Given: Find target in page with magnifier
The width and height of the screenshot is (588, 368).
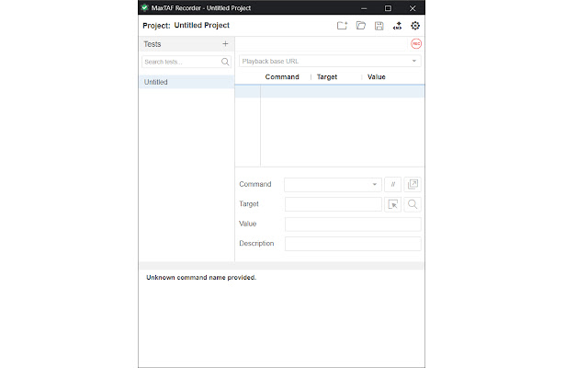Looking at the screenshot, I should coord(413,204).
